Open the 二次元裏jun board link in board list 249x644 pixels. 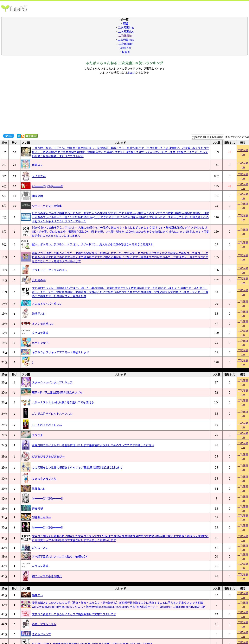126,36
